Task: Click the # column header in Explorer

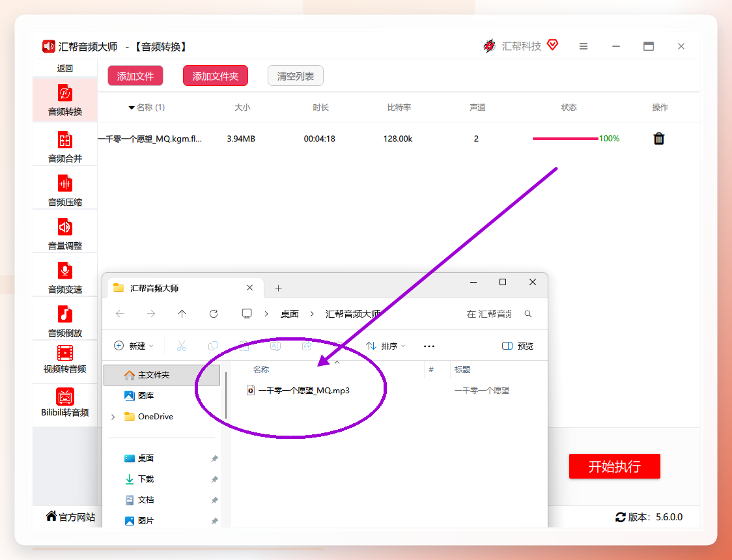Action: click(x=431, y=370)
